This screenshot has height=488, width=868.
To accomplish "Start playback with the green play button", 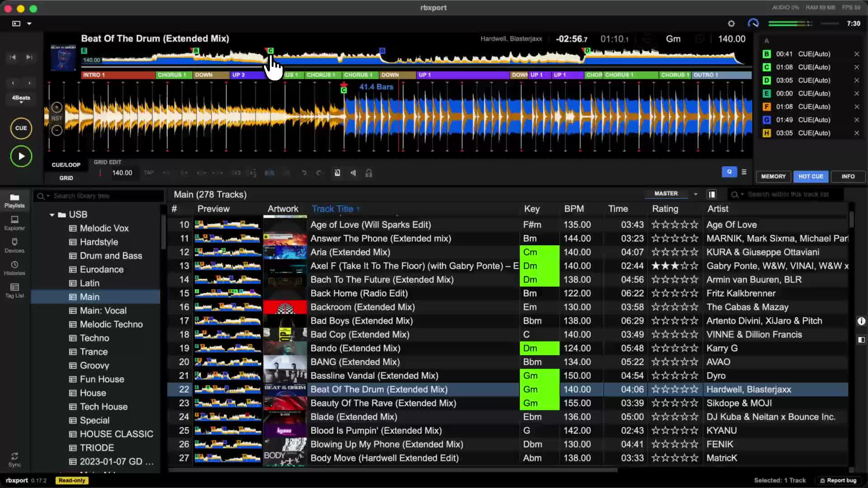I will pyautogui.click(x=21, y=156).
